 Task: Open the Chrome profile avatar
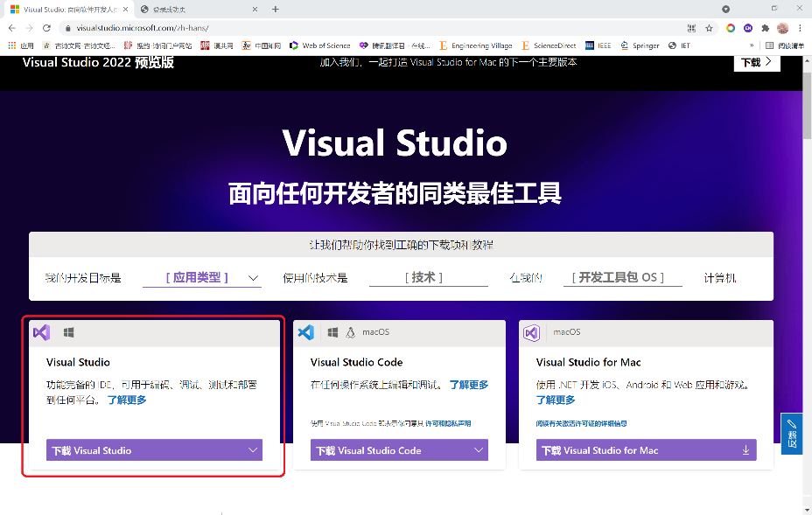pyautogui.click(x=782, y=28)
